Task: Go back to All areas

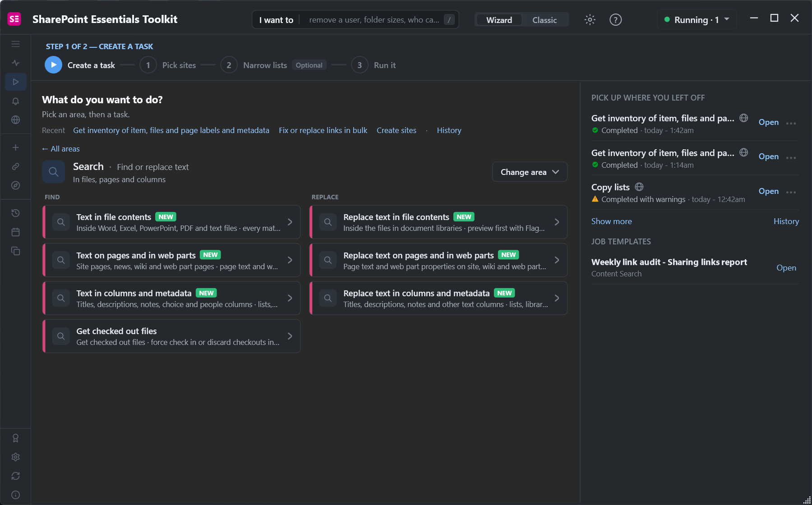Action: (61, 149)
